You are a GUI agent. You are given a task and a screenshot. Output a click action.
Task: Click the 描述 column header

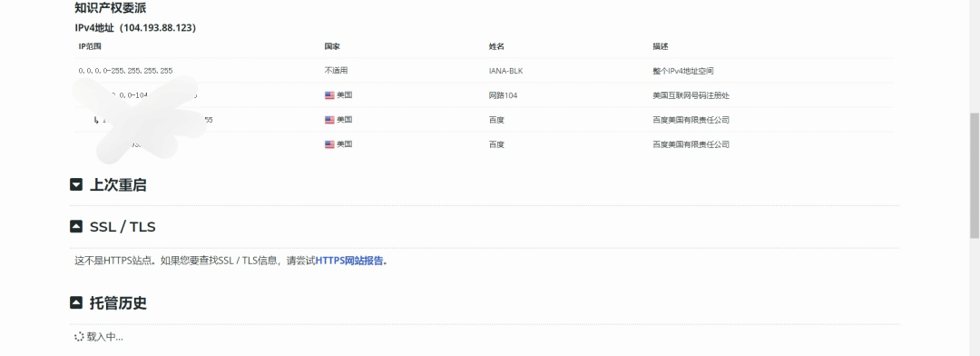(x=661, y=46)
